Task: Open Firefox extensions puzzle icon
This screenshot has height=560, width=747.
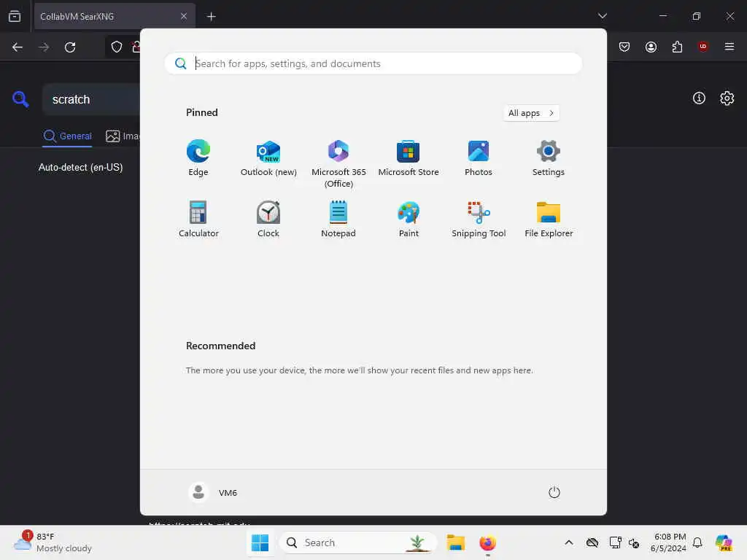Action: (677, 47)
